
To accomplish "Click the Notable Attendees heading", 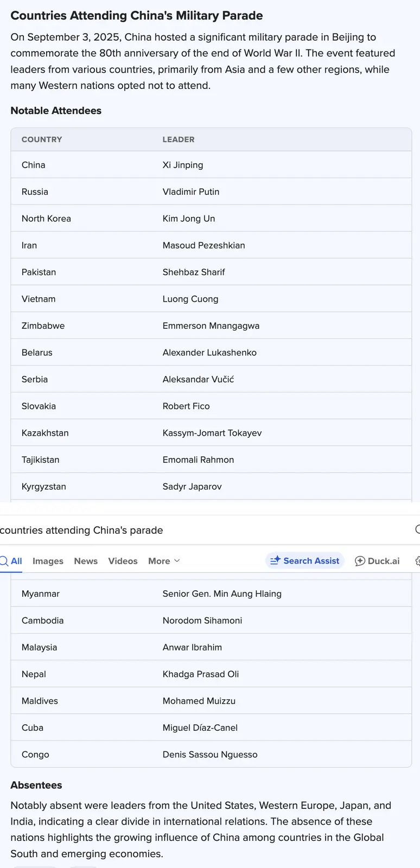I will pyautogui.click(x=56, y=111).
